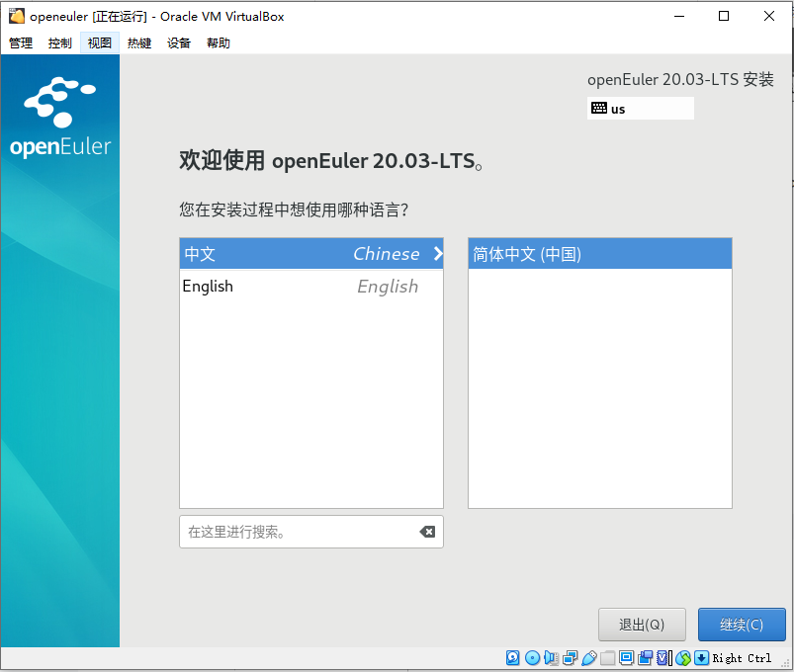Screen dimensions: 794x672
Task: Maximize the VirtualBox window
Action: [x=724, y=16]
